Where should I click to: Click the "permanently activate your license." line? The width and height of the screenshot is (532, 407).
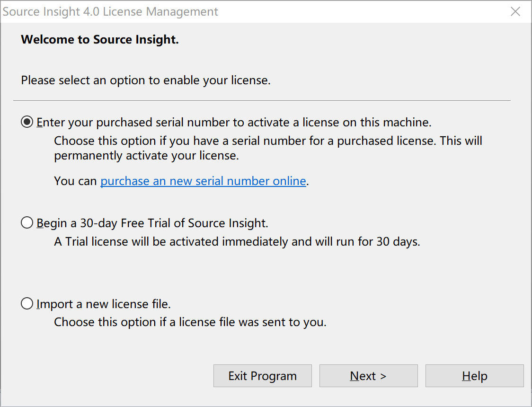pos(146,156)
